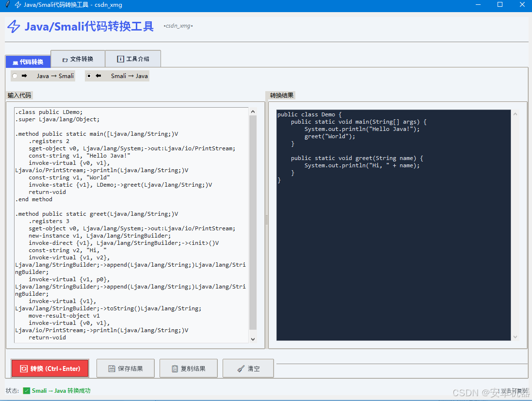
Task: Select the Smali → Java radio button
Action: (89, 76)
